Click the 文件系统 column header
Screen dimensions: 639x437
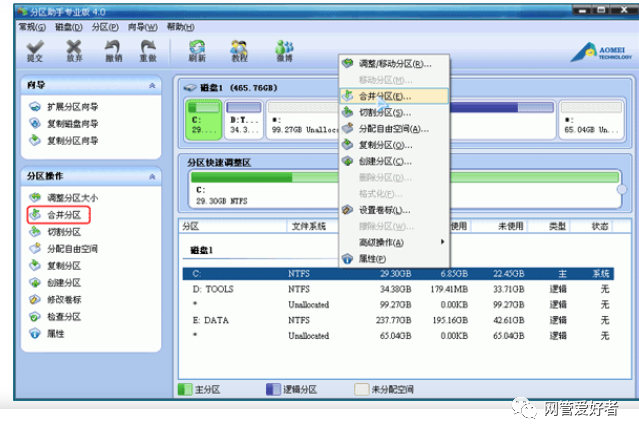tap(309, 226)
